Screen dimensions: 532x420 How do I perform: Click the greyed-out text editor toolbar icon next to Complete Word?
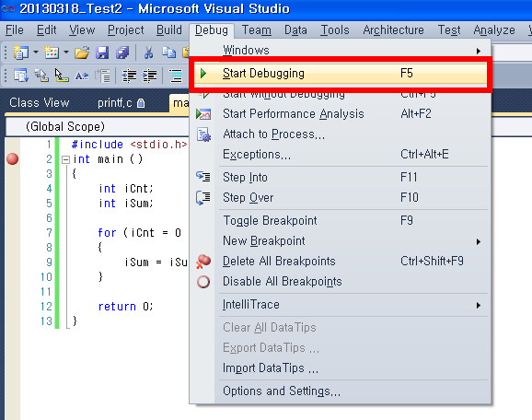(x=102, y=76)
